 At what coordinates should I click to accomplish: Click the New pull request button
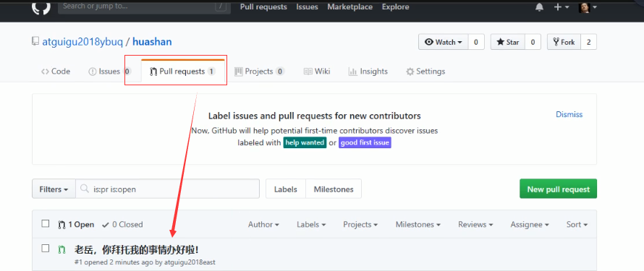click(x=558, y=189)
